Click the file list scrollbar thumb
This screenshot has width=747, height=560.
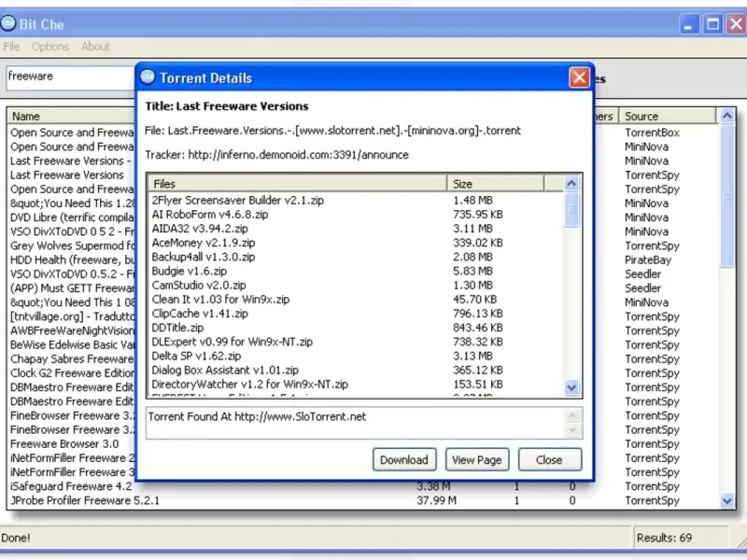[x=571, y=209]
